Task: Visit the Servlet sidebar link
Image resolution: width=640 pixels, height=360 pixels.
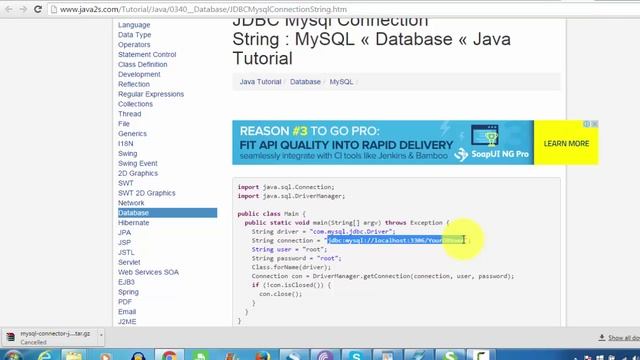Action: pyautogui.click(x=129, y=262)
